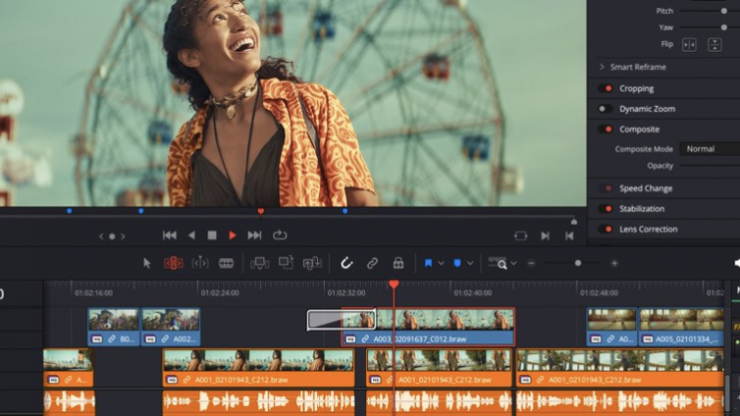Image resolution: width=740 pixels, height=416 pixels.
Task: Toggle the Cropping switch
Action: [605, 88]
